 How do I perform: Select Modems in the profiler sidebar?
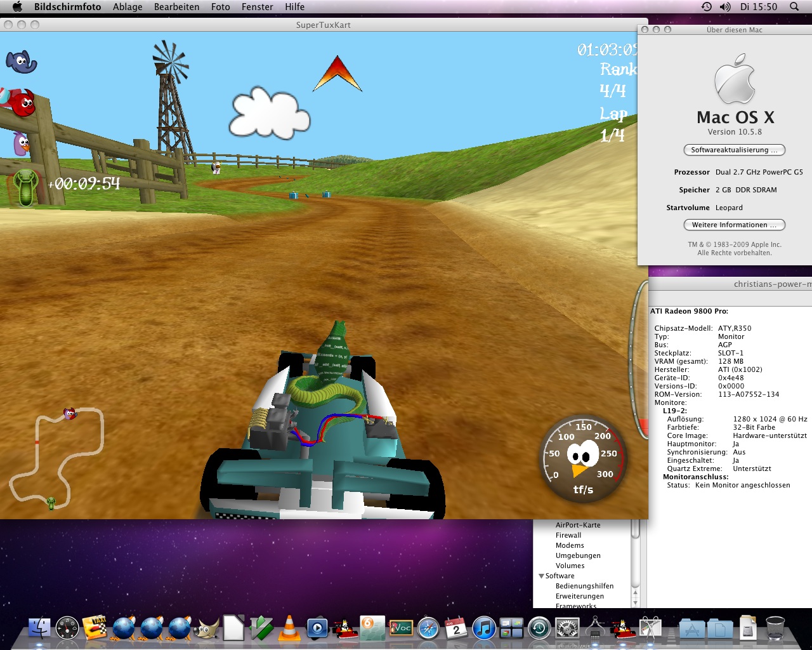[570, 545]
